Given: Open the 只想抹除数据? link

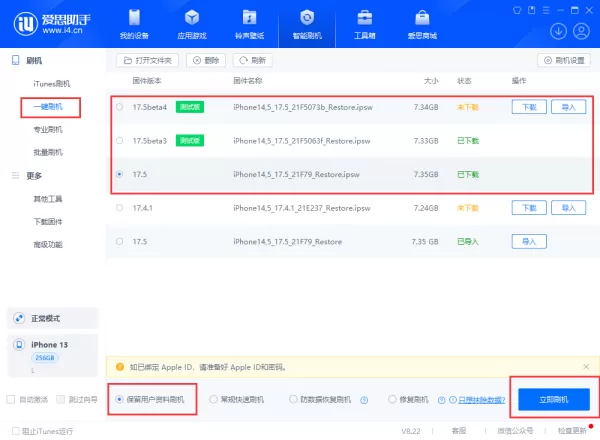Looking at the screenshot, I should pyautogui.click(x=482, y=400).
